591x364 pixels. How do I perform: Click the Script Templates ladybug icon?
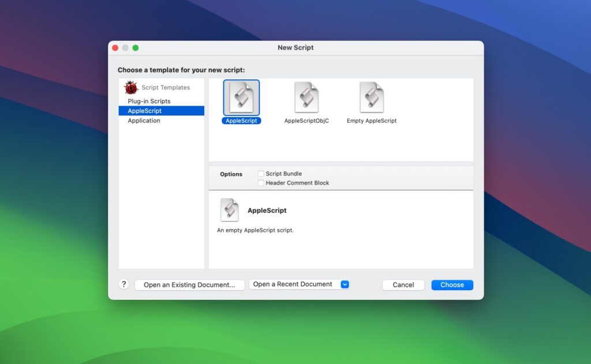pyautogui.click(x=131, y=87)
